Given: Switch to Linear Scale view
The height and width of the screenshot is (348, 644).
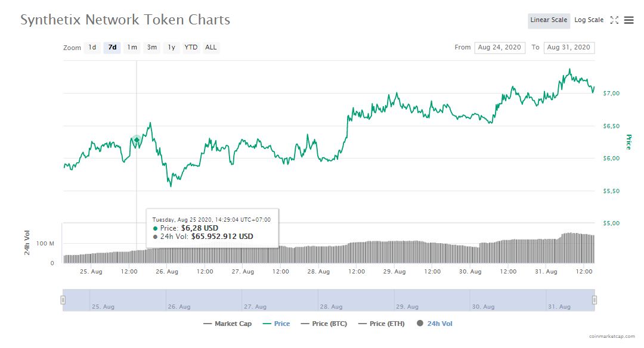Looking at the screenshot, I should [549, 20].
